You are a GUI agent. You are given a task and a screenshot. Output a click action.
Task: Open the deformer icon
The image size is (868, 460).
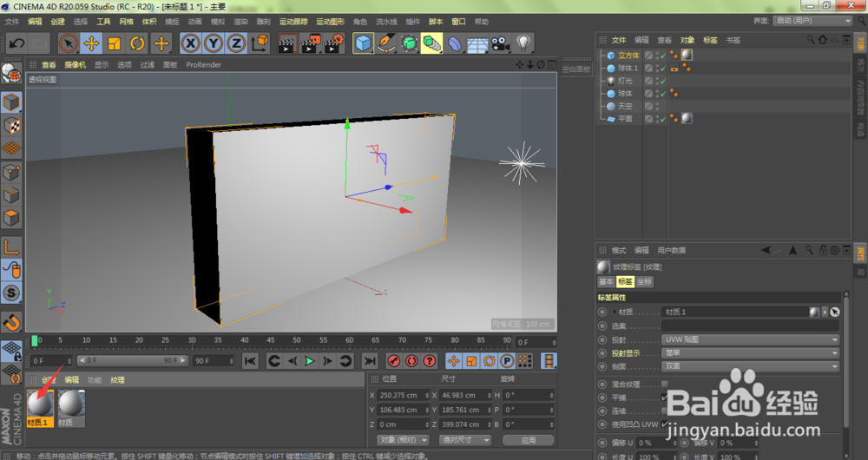tap(455, 43)
